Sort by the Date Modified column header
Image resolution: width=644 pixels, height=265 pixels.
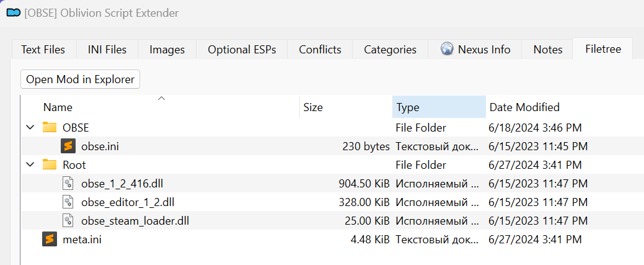click(x=524, y=107)
